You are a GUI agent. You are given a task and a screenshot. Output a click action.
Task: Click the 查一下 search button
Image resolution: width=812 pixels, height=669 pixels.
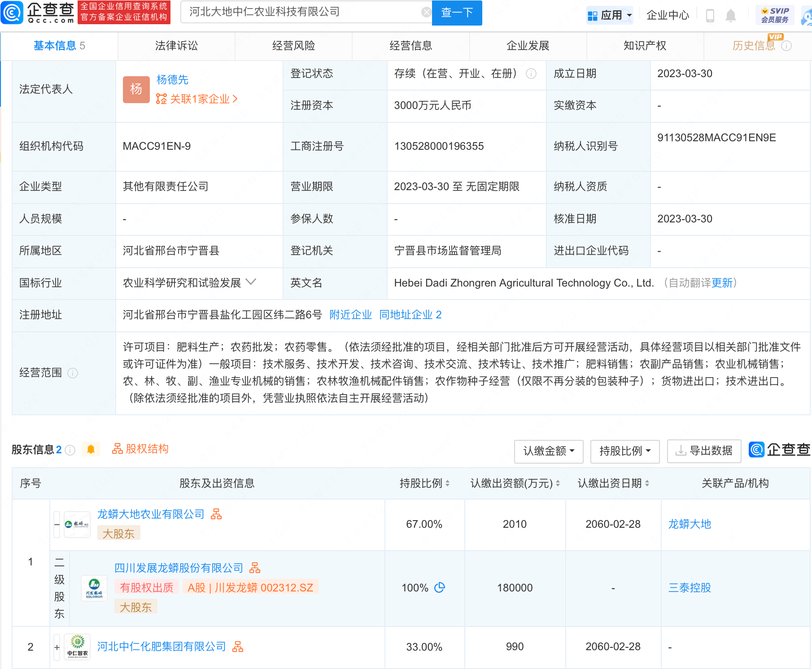(x=457, y=13)
